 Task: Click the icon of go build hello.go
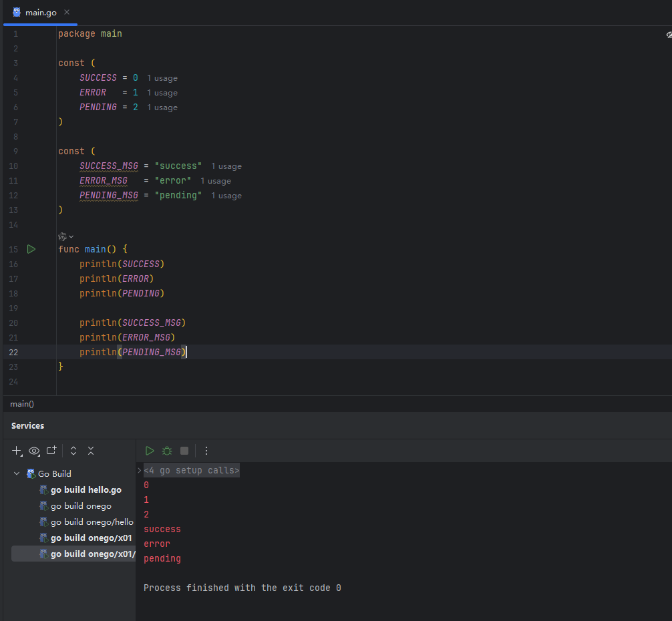[43, 490]
